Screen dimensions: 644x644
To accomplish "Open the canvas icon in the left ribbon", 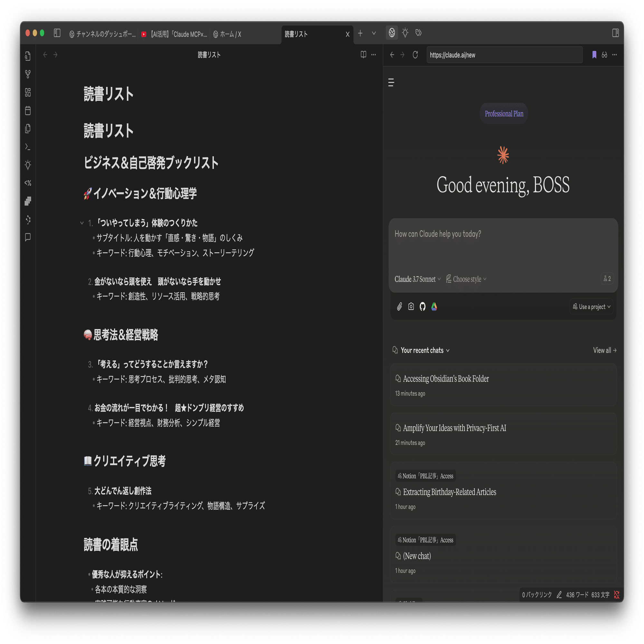I will 28,92.
